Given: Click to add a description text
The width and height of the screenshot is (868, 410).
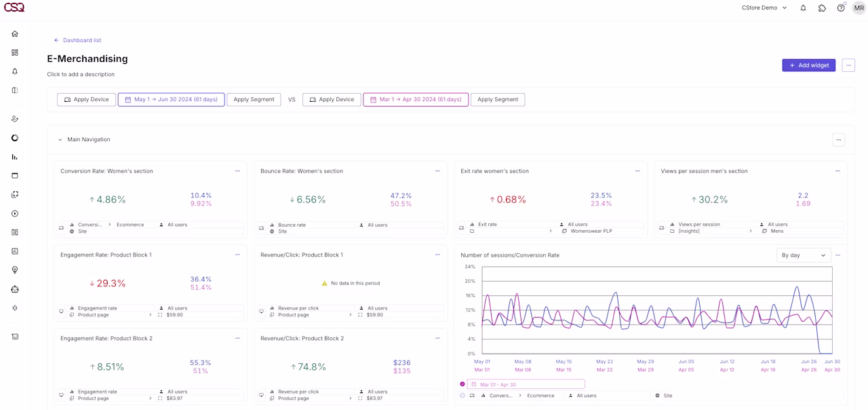Looking at the screenshot, I should 81,75.
